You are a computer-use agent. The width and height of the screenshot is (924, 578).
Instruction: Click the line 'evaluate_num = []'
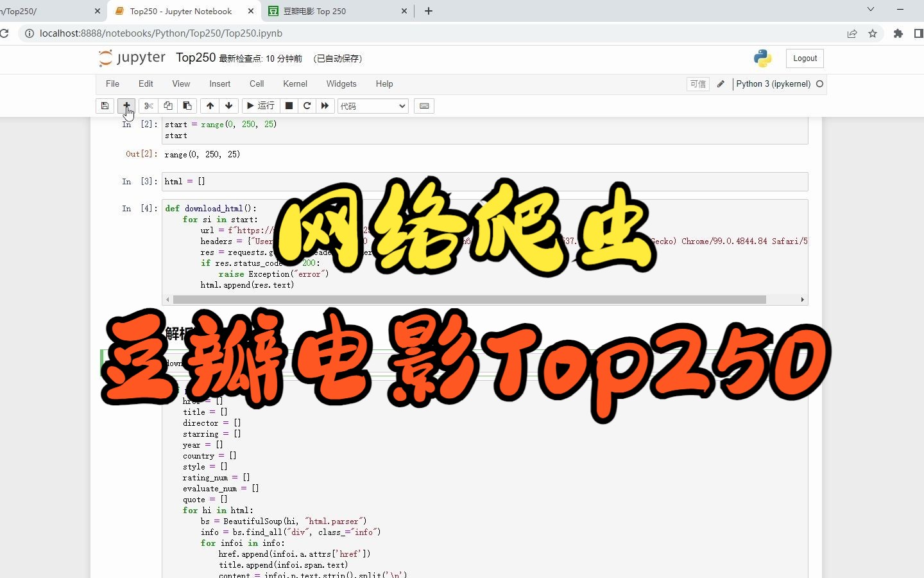(221, 489)
